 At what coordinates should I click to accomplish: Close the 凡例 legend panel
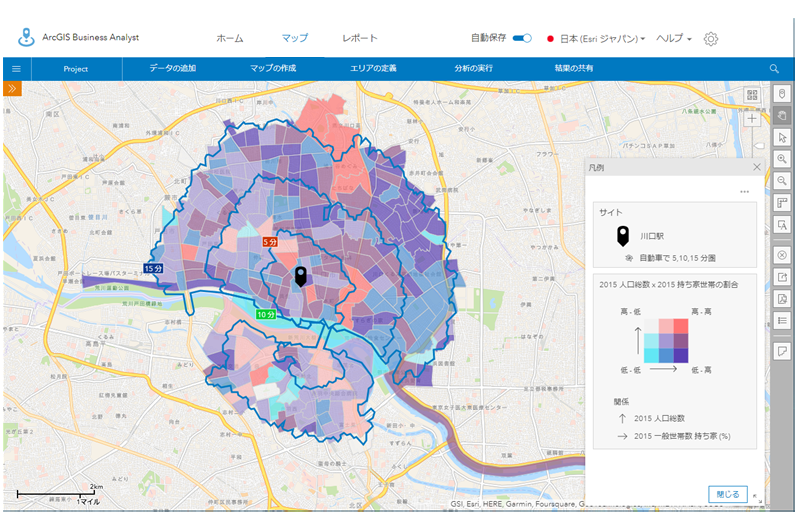757,168
